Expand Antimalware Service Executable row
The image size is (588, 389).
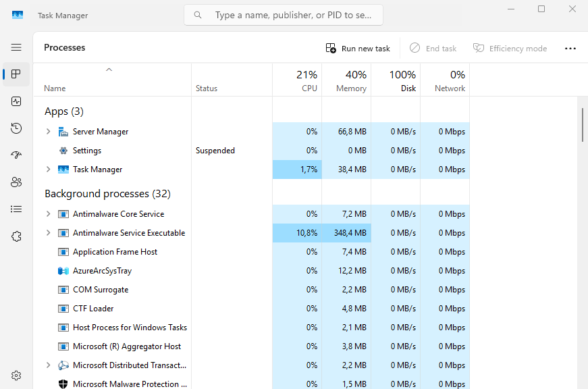[x=48, y=233]
